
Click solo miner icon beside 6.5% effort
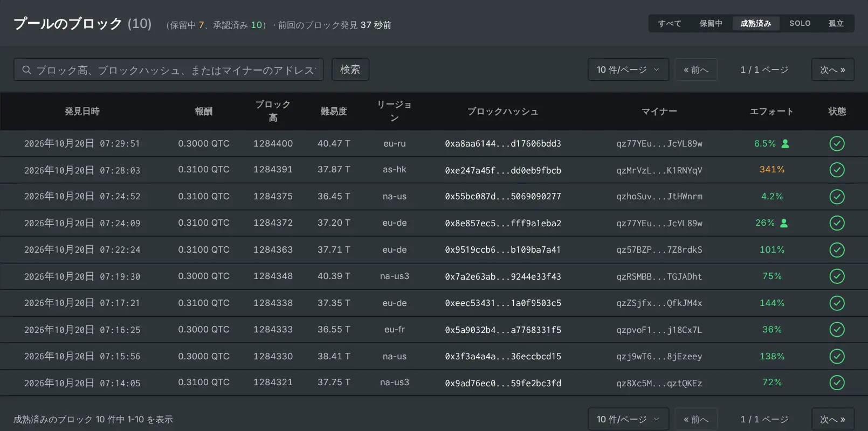[x=786, y=144]
